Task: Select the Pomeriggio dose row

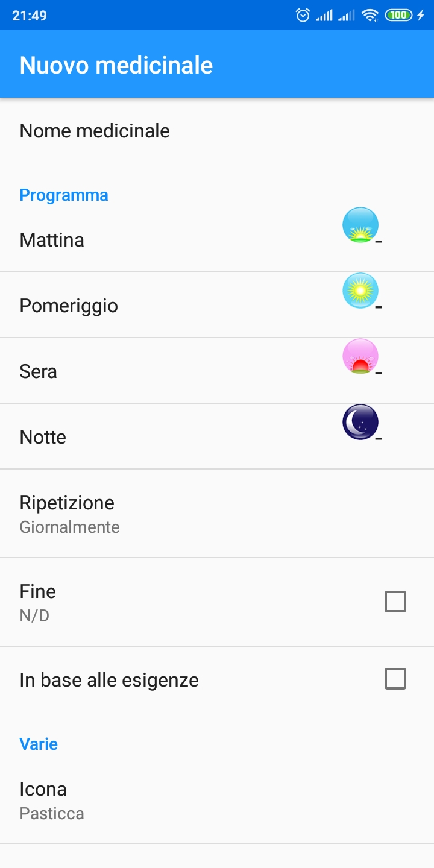Action: pyautogui.click(x=181, y=306)
